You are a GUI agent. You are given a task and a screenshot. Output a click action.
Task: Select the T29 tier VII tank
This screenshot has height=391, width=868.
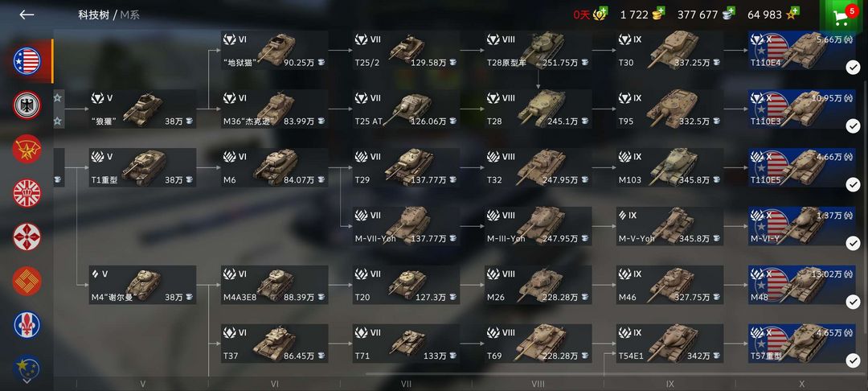[x=407, y=168]
